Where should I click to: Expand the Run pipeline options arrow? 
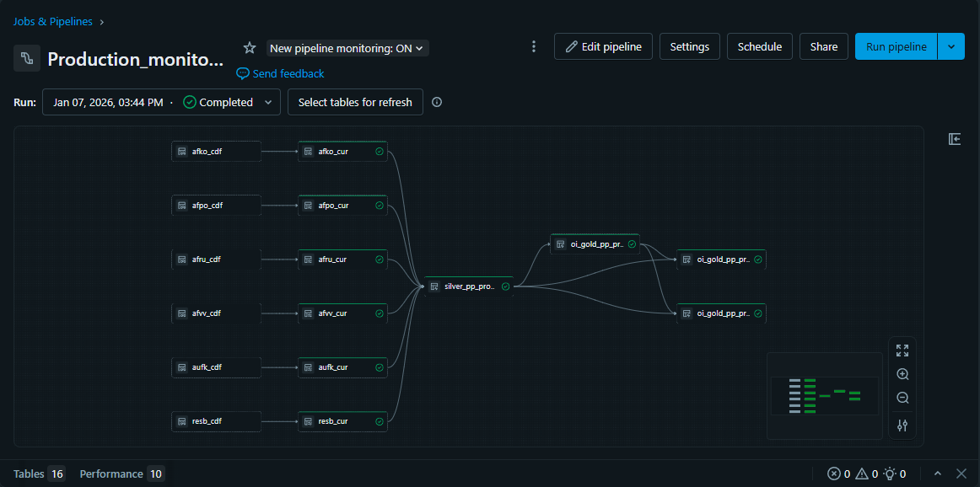951,46
